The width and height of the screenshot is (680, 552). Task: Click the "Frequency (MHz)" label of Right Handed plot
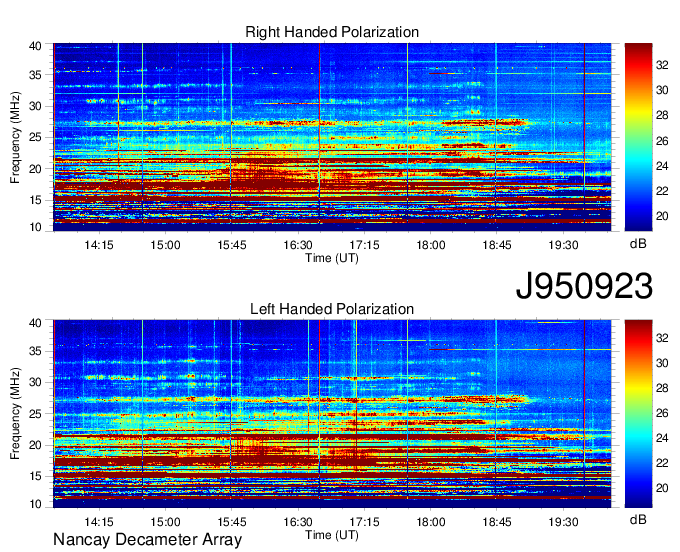tap(15, 137)
